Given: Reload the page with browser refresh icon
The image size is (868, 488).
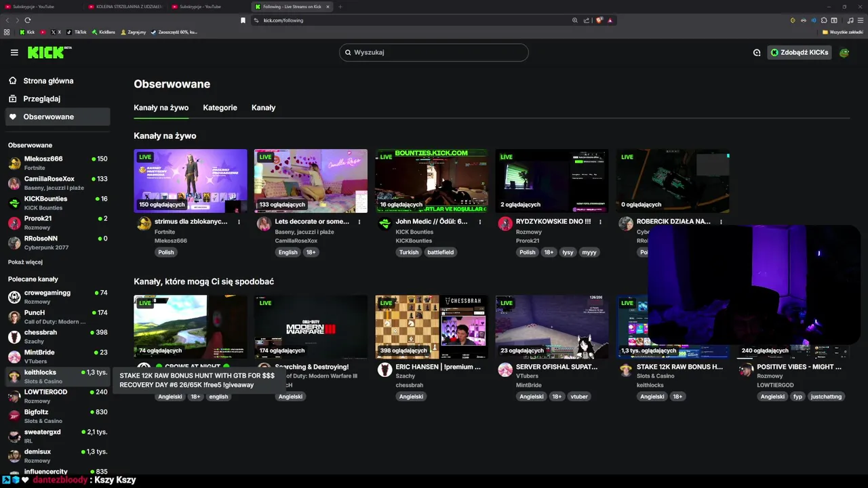Looking at the screenshot, I should tap(28, 20).
